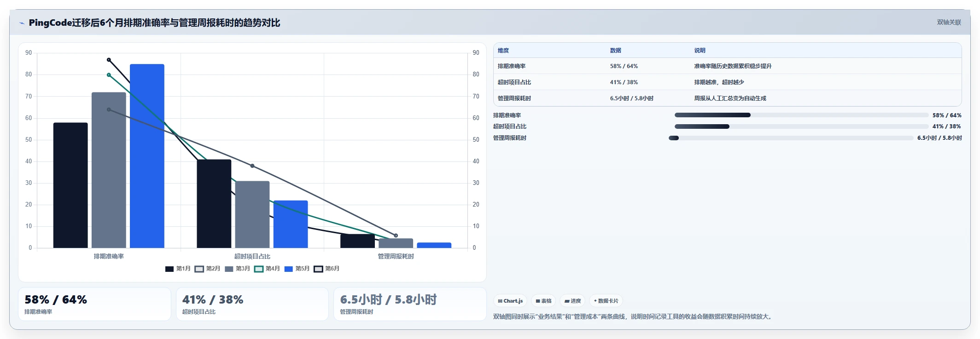Viewport: 980px width, 339px height.
Task: Click the 超时项目占比 label beside the progress bar
Action: (510, 126)
